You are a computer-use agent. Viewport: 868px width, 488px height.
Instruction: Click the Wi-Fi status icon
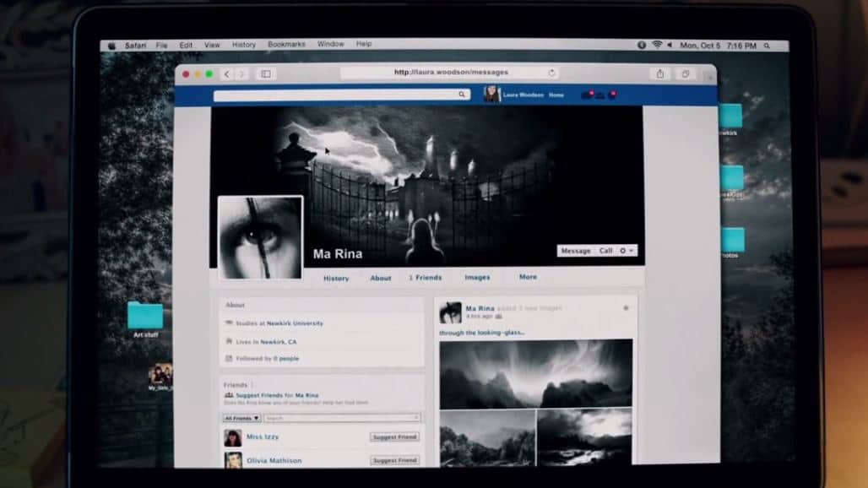click(x=657, y=45)
